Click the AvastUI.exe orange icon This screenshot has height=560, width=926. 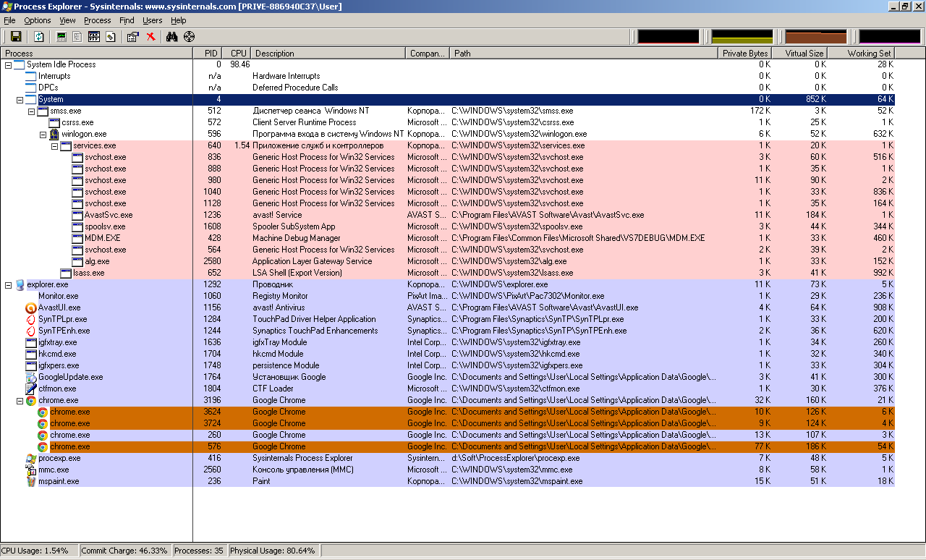[31, 307]
